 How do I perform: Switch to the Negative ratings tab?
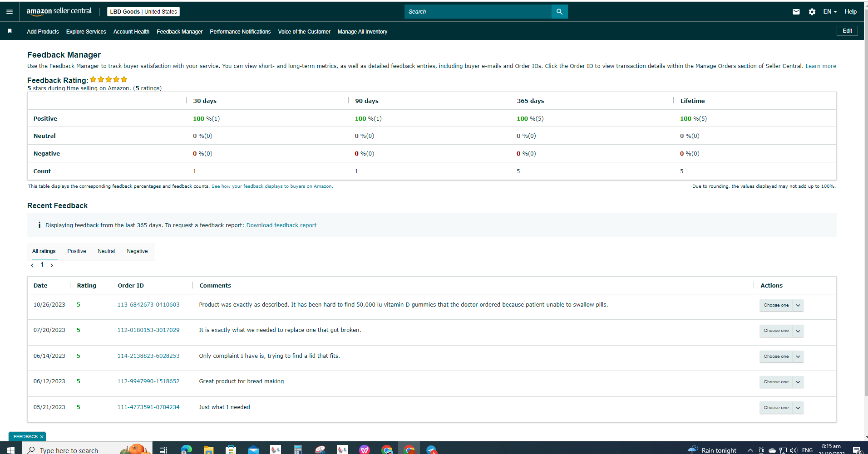[x=137, y=251]
